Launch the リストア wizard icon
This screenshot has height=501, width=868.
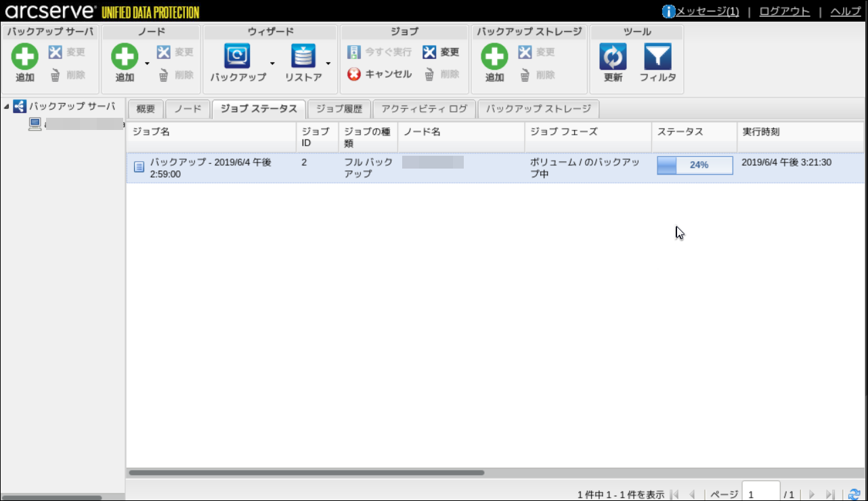[x=303, y=56]
